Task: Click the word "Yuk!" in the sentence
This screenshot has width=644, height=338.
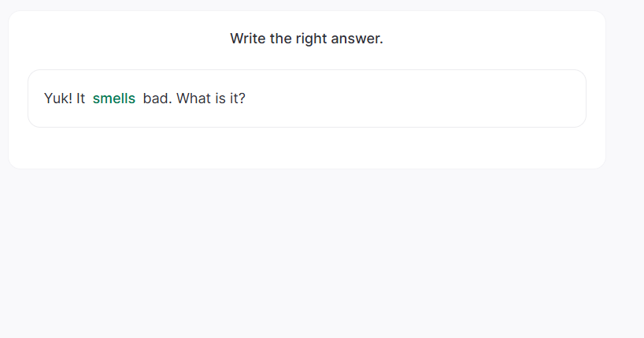Action: point(58,98)
